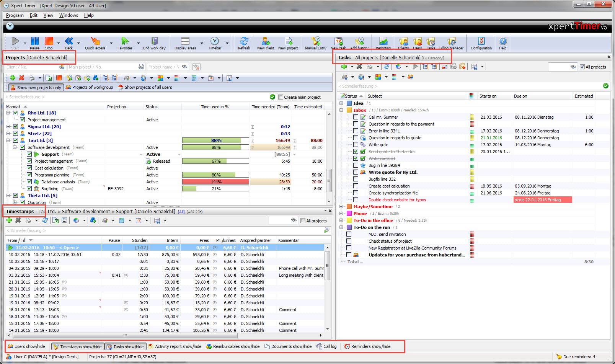
Task: Open the Program menu
Action: (x=15, y=15)
